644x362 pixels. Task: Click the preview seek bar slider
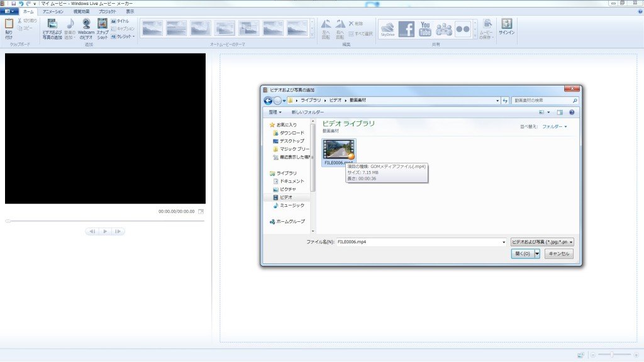(x=8, y=221)
